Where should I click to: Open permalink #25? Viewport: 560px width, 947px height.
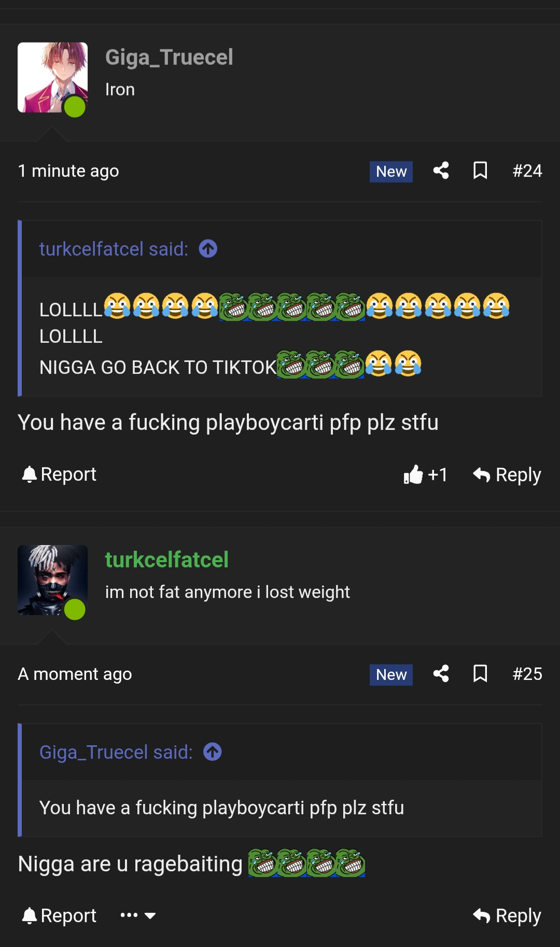527,674
